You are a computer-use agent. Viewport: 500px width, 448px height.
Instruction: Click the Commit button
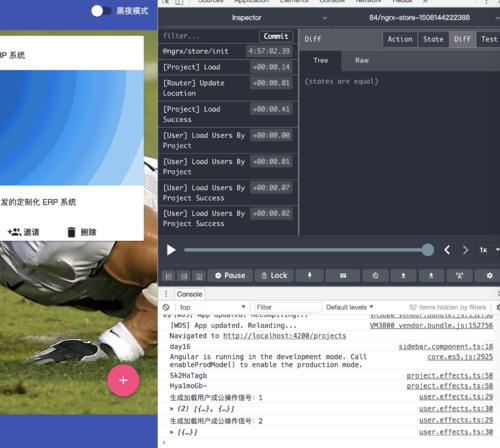(x=276, y=36)
